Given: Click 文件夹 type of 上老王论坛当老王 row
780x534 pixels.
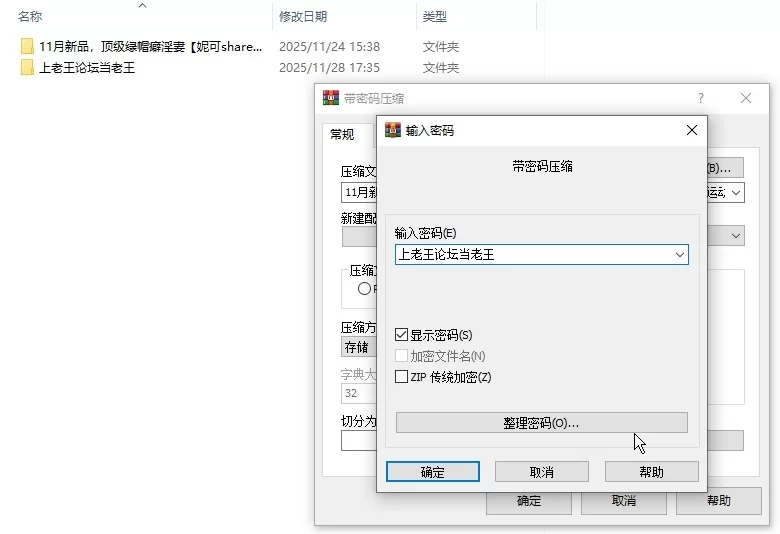Looking at the screenshot, I should pyautogui.click(x=441, y=67).
